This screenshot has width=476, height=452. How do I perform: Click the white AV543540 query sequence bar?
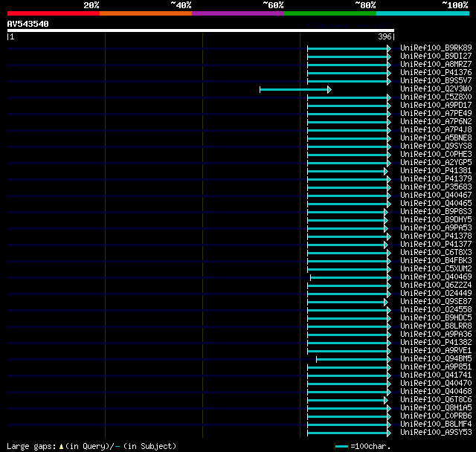pyautogui.click(x=201, y=30)
